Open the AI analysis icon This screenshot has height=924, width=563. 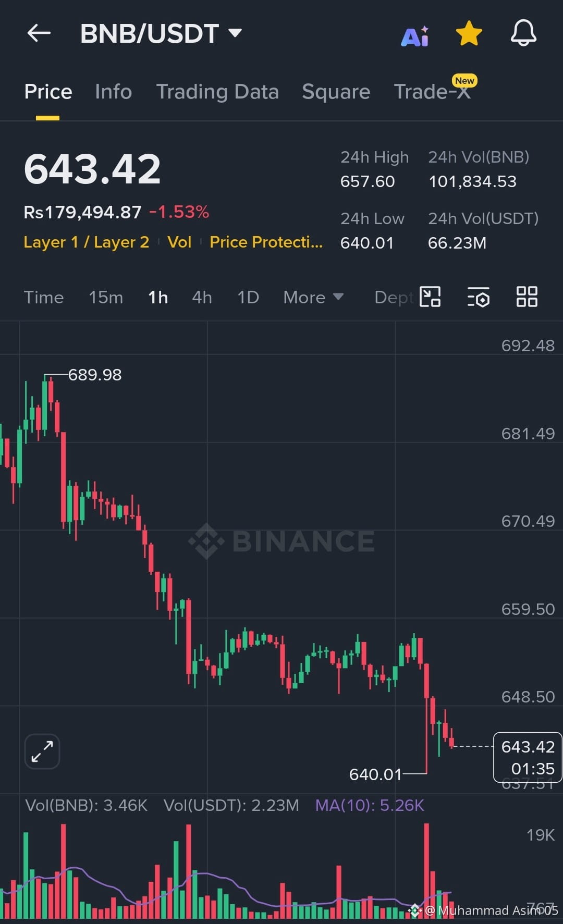click(x=415, y=36)
